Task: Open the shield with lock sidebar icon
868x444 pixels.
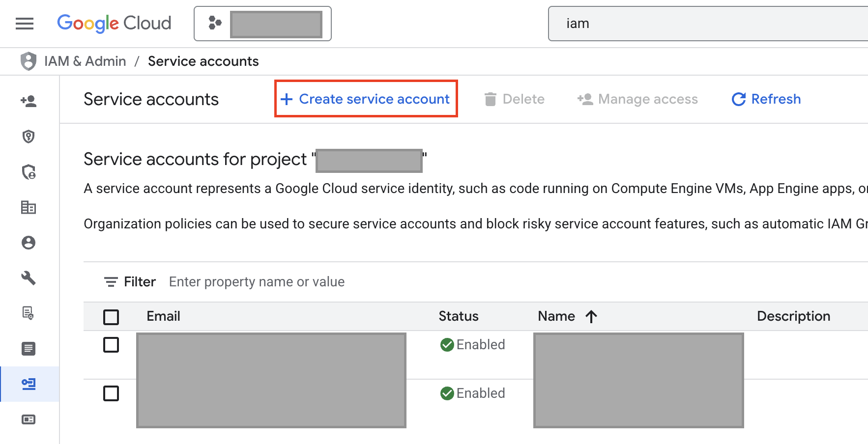Action: point(29,172)
